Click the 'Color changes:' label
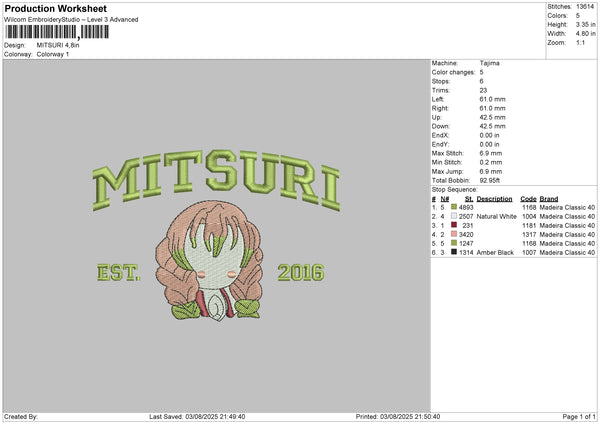This screenshot has height=424, width=600. tap(453, 72)
